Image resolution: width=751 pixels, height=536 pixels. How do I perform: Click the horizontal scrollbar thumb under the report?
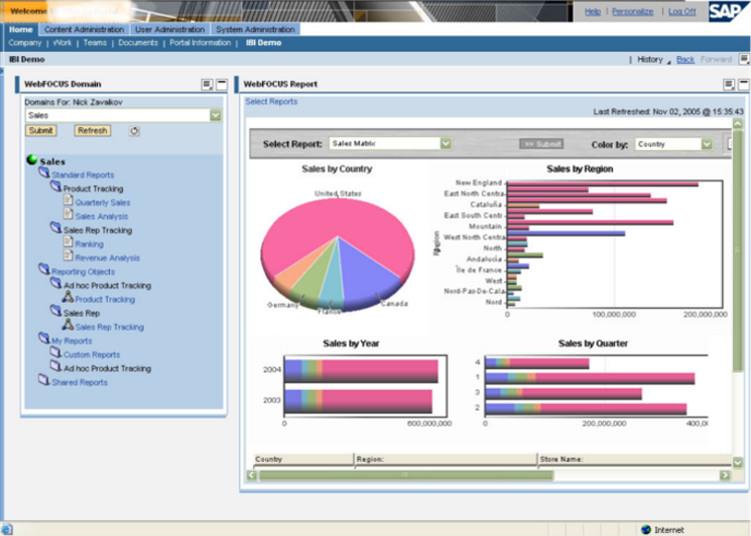[406, 475]
